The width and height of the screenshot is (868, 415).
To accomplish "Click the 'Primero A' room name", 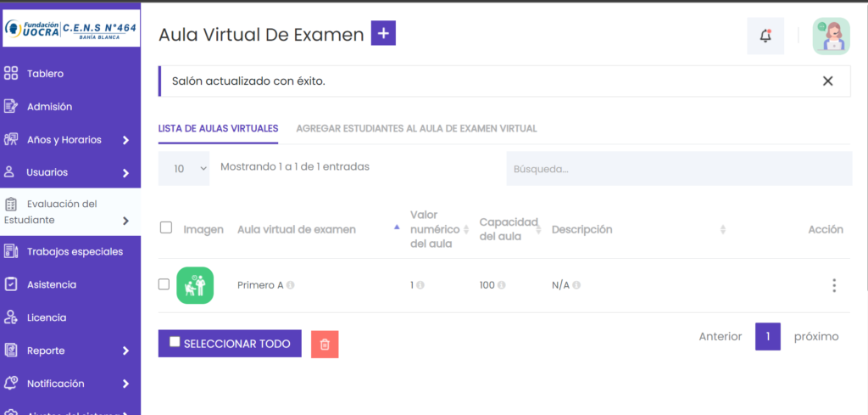I will 260,285.
